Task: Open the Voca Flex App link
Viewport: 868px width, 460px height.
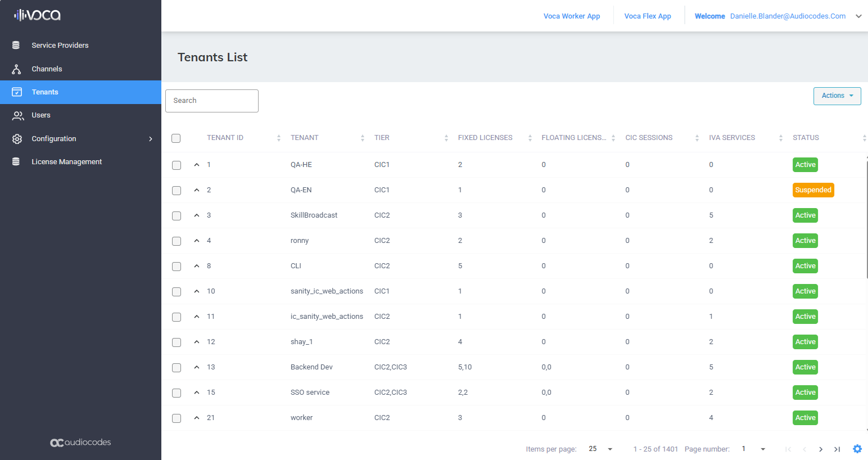Action: point(647,16)
